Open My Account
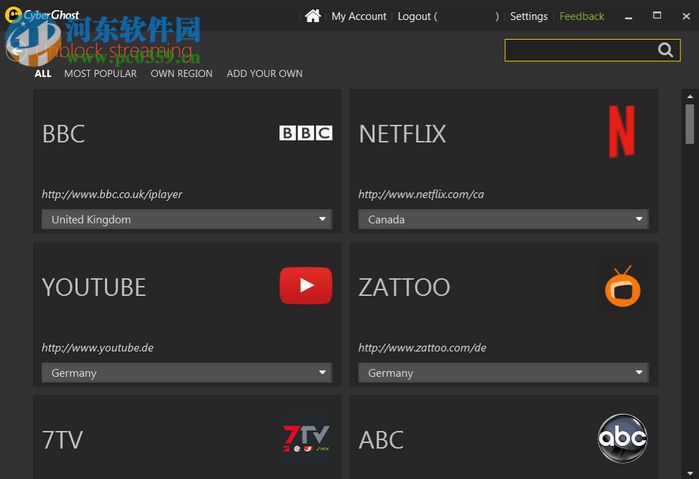Viewport: 699px width, 479px height. 359,17
